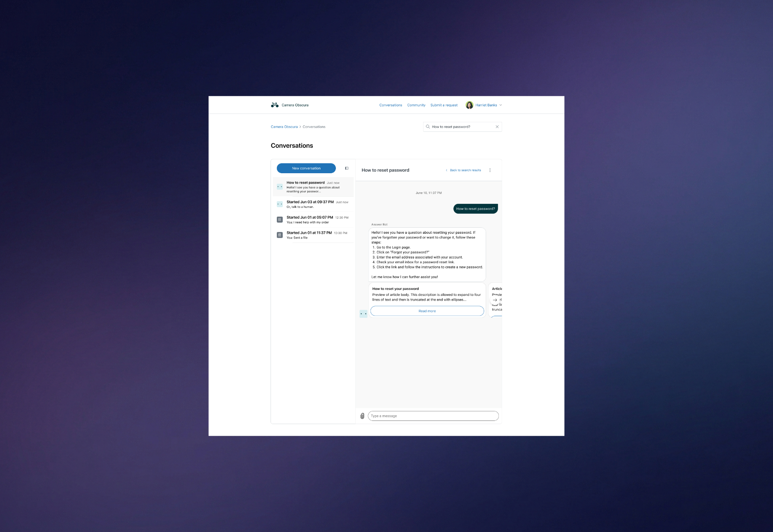Click the Camera Obscura bicycle logo
Screen dimensions: 773x532
point(275,105)
